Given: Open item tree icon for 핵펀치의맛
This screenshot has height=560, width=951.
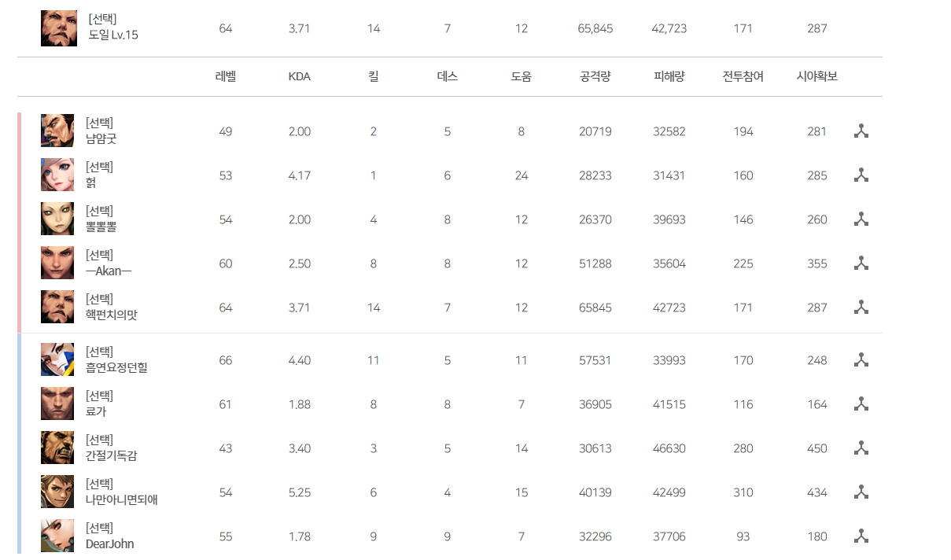Looking at the screenshot, I should [861, 308].
